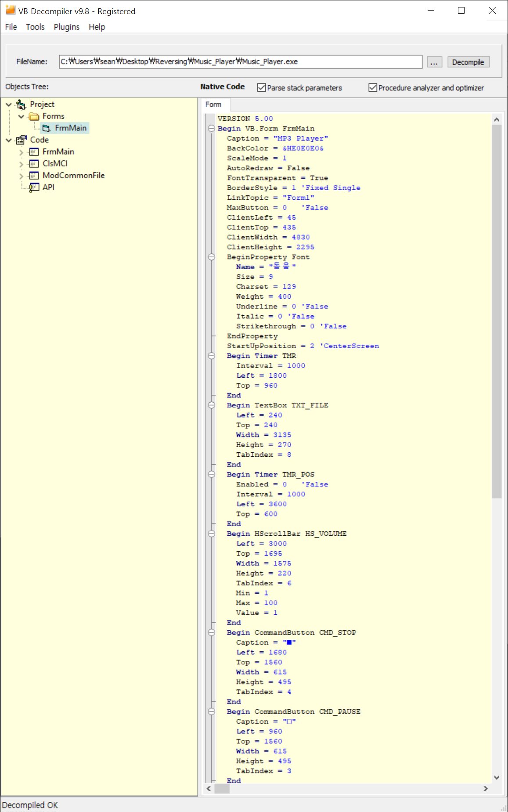Select FrmMain label under Forms
508x812 pixels.
(71, 128)
